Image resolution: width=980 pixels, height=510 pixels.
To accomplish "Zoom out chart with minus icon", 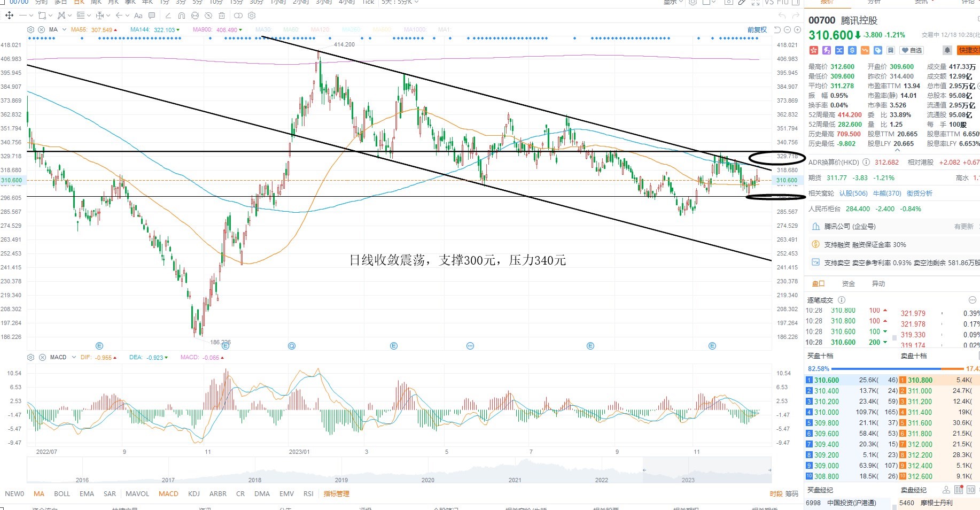I will pos(788,30).
